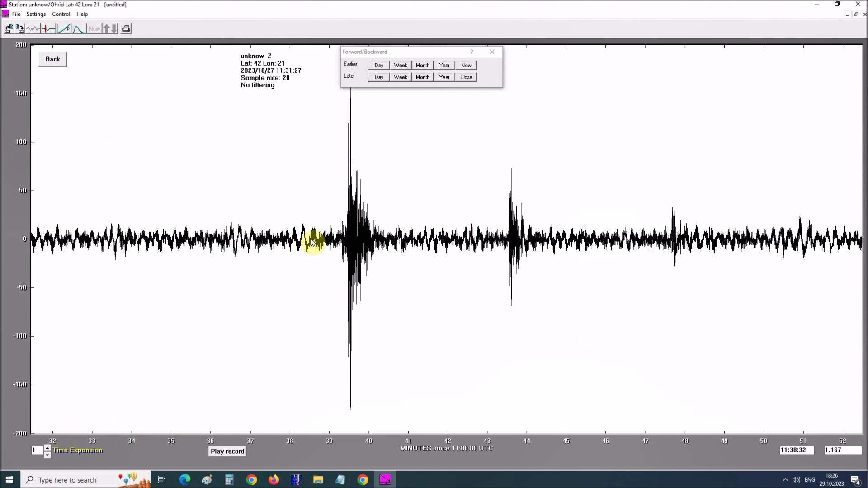Image resolution: width=868 pixels, height=488 pixels.
Task: Open the Settings menu
Action: 36,14
